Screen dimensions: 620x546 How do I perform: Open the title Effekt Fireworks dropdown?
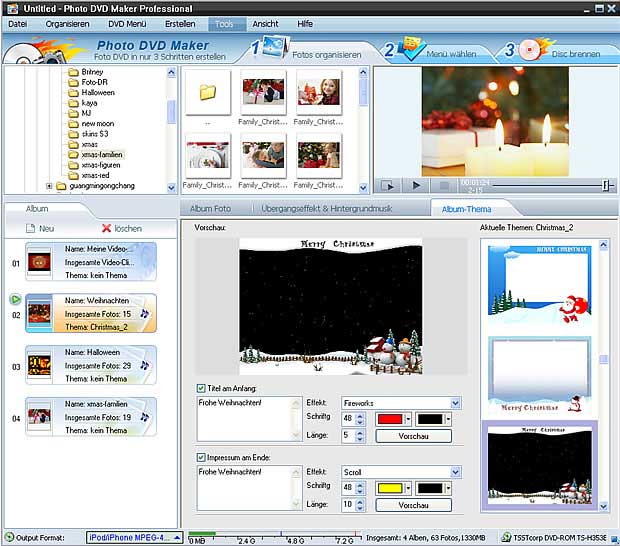click(x=456, y=403)
